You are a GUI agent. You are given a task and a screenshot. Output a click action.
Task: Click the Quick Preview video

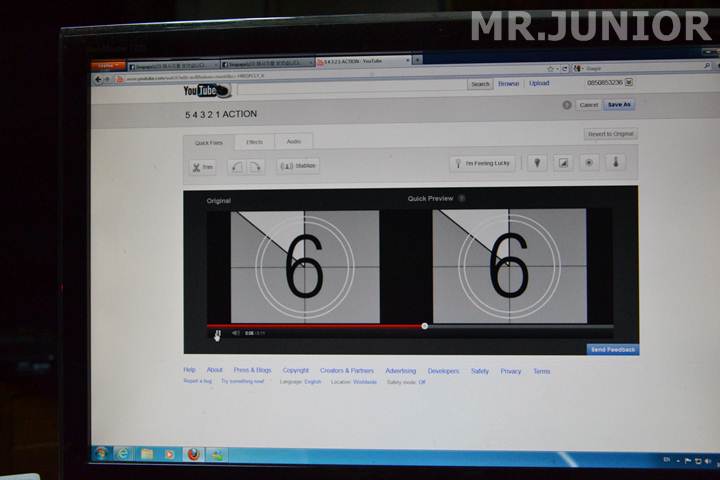509,266
